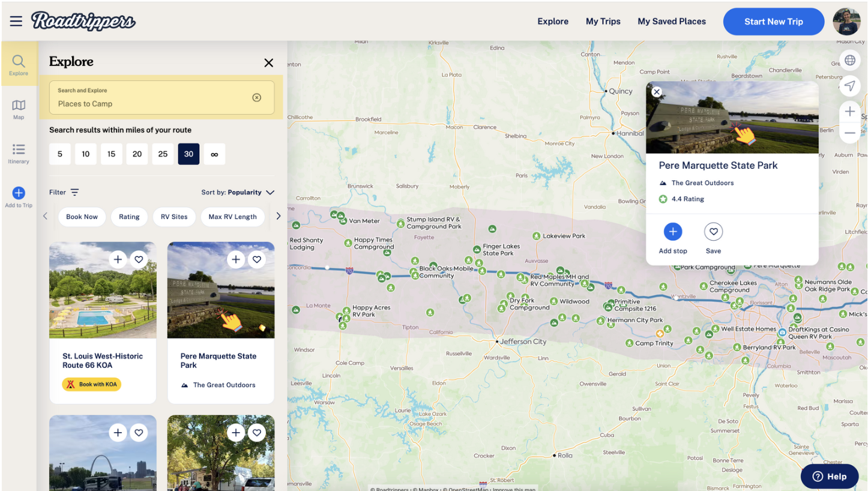
Task: Set search radius to 10 miles
Action: [x=86, y=154]
